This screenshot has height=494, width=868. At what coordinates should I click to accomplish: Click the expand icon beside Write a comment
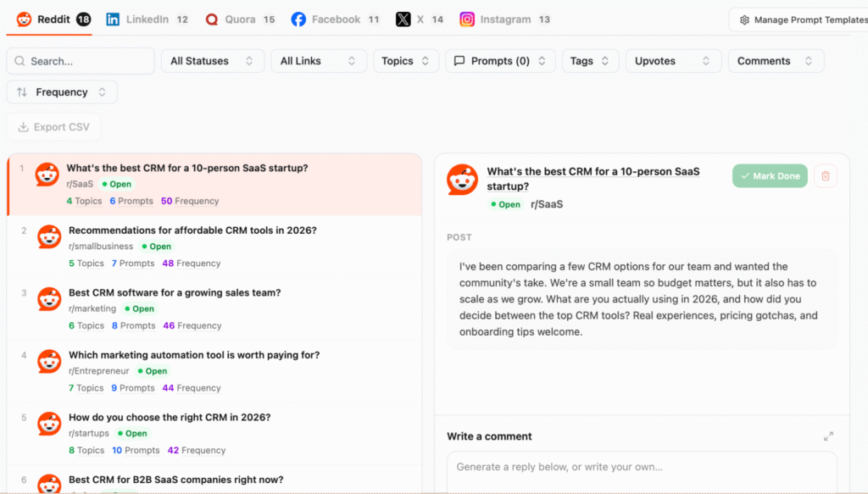pos(829,436)
